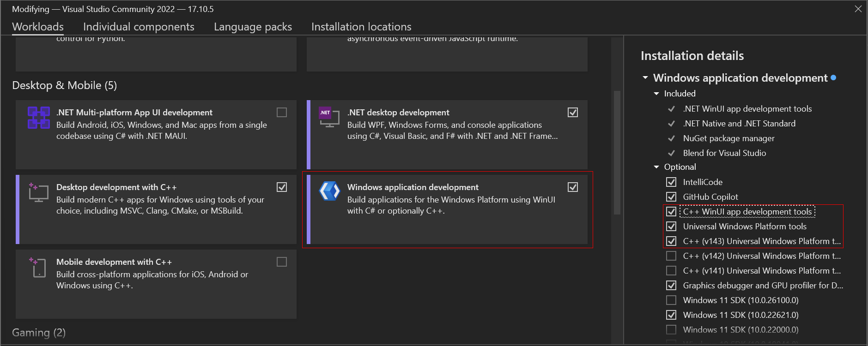Click Desktop & Mobile (5) section heading
Image resolution: width=868 pixels, height=346 pixels.
(x=64, y=85)
